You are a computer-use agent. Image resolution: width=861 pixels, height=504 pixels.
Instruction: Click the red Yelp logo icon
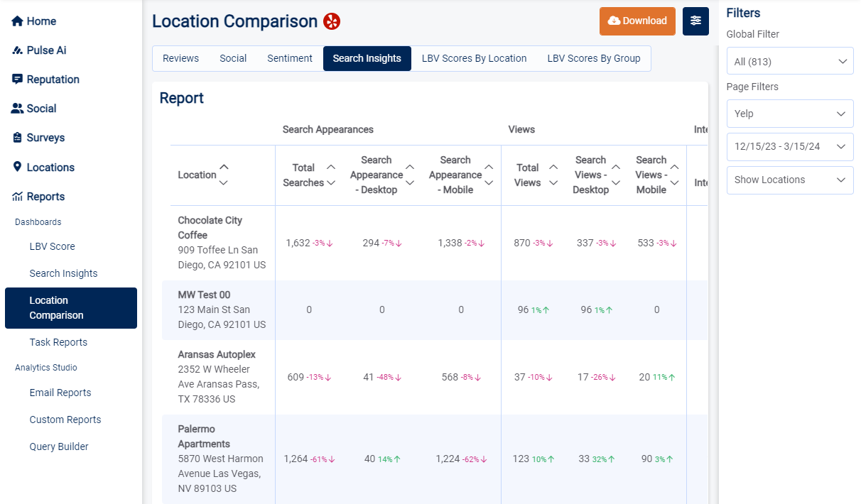point(332,21)
